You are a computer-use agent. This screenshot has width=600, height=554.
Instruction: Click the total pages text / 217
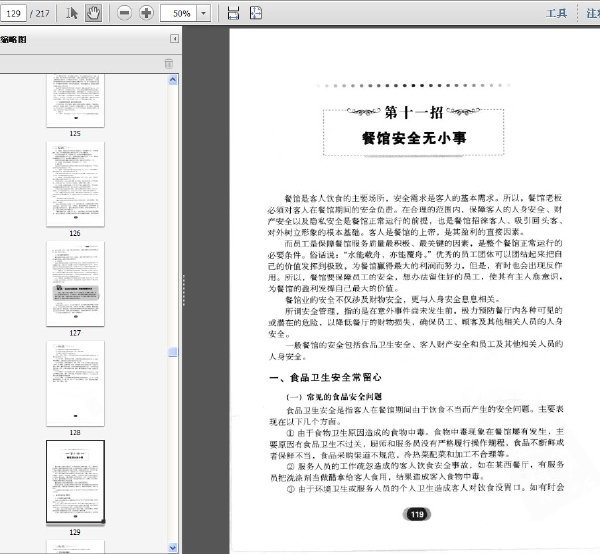click(x=40, y=14)
